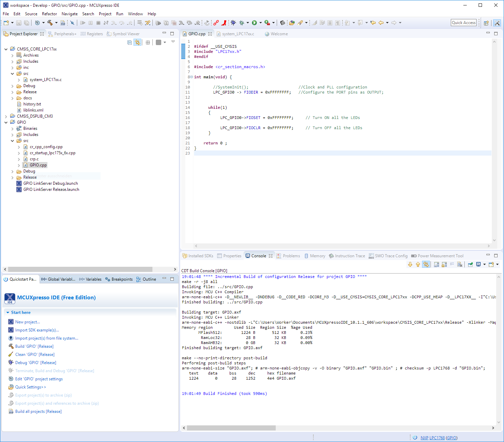The height and width of the screenshot is (442, 504).
Task: Click Copy Build Log icon in console toolbar
Action: 437,264
